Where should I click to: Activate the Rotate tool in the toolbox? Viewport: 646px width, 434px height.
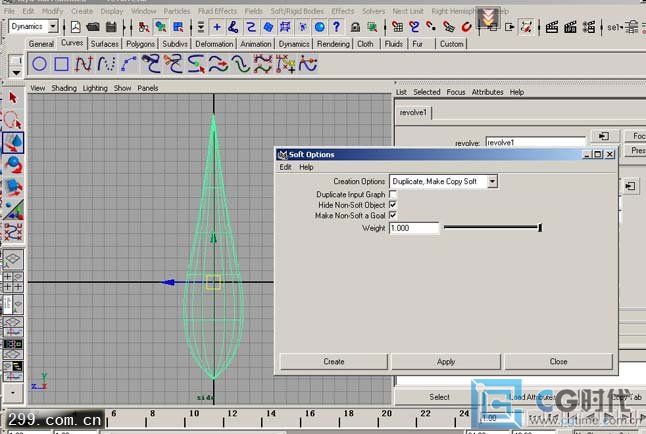click(13, 165)
